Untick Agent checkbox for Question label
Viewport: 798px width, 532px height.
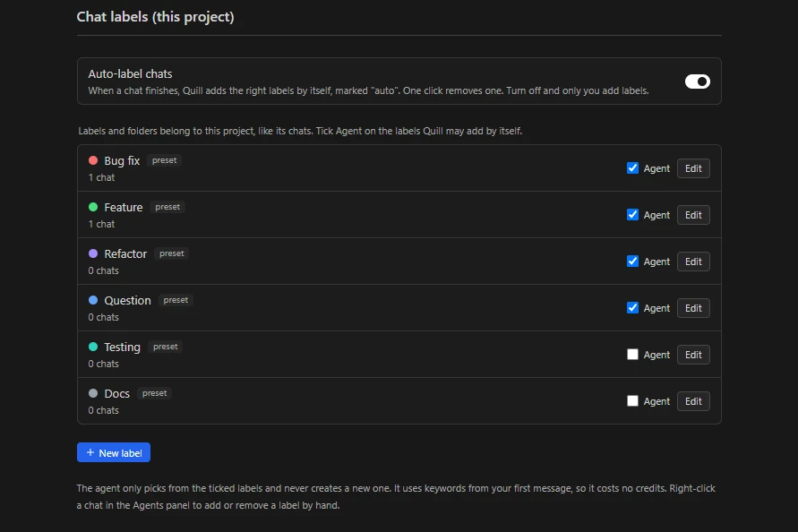pos(632,308)
